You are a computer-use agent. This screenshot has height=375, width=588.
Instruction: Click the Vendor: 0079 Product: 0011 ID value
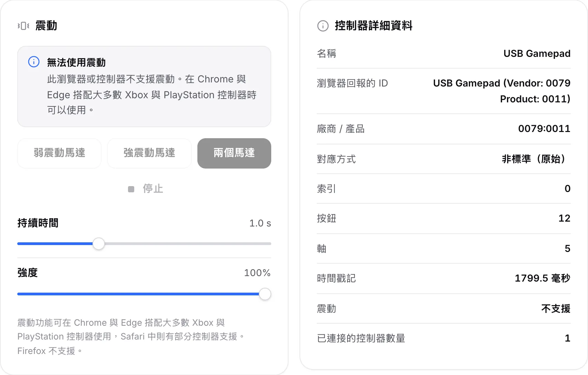click(x=502, y=91)
